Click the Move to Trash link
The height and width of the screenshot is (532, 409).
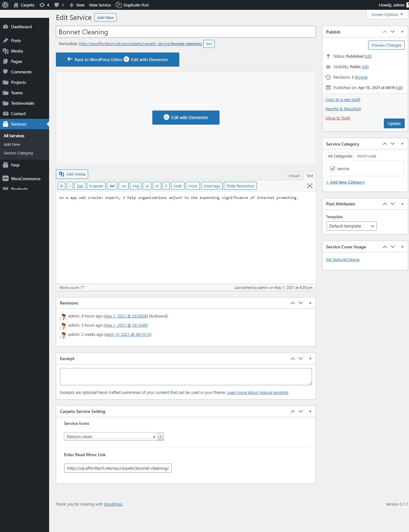tap(338, 118)
